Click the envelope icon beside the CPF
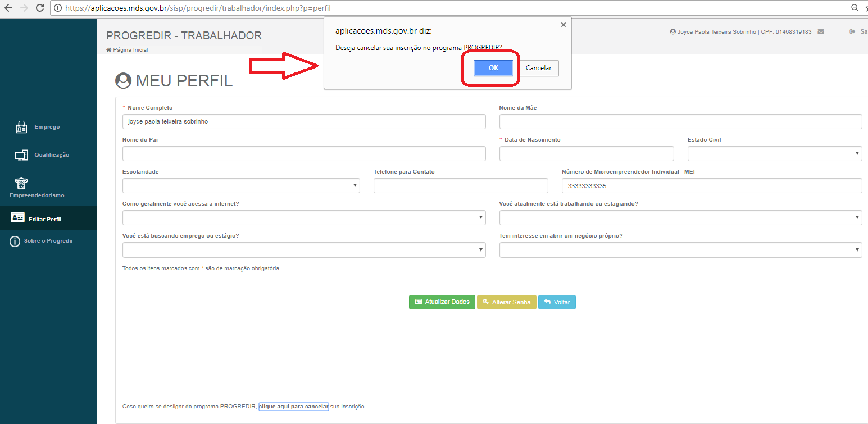The image size is (868, 424). (821, 32)
